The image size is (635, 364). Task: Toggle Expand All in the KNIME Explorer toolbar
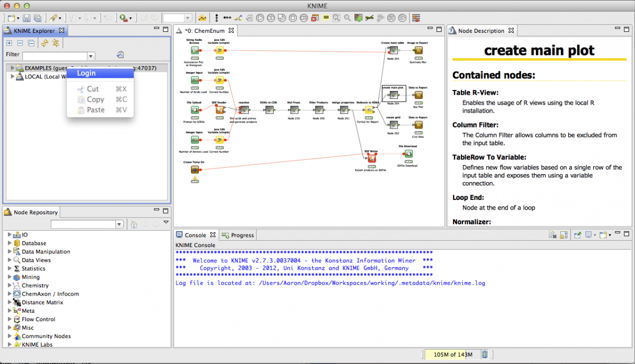pos(10,43)
